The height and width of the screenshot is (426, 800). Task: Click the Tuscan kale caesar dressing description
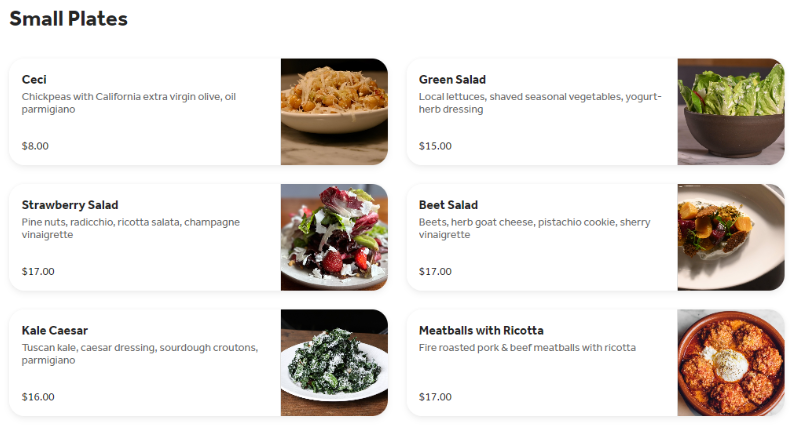[140, 354]
